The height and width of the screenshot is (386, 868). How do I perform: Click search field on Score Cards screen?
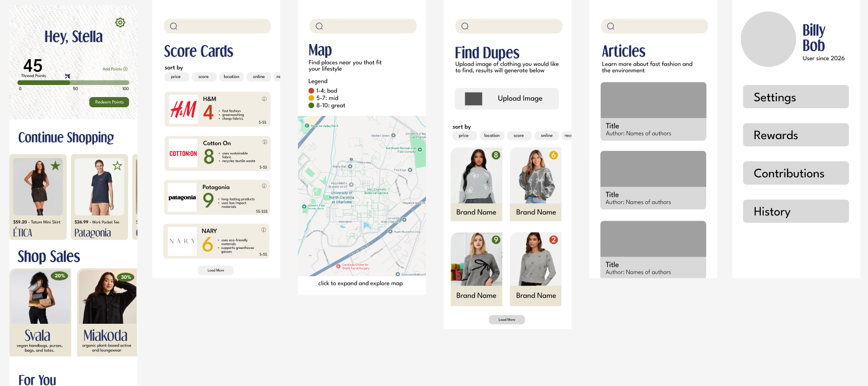(218, 26)
